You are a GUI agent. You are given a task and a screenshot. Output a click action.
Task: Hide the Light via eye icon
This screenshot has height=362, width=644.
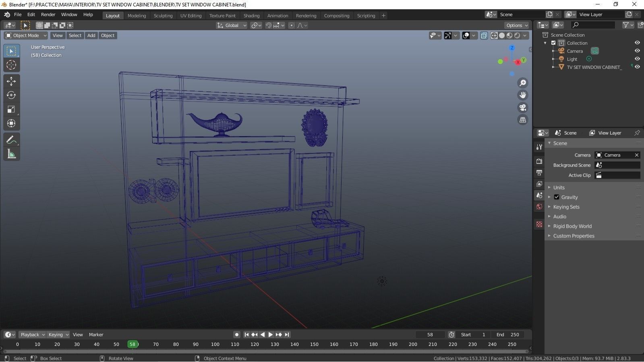click(x=637, y=59)
